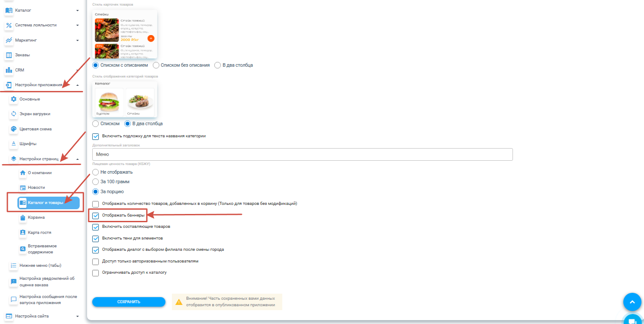Select the Не отображать radio option
Screen dimensions: 644x324
coord(96,172)
